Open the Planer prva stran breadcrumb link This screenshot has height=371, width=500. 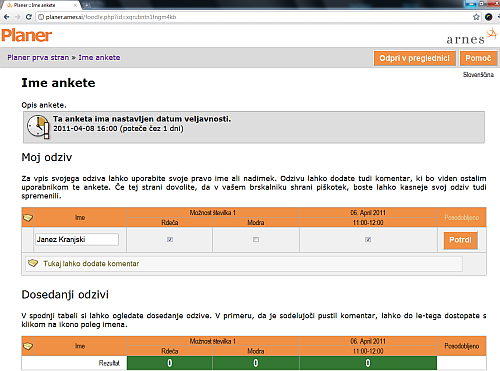coord(38,58)
